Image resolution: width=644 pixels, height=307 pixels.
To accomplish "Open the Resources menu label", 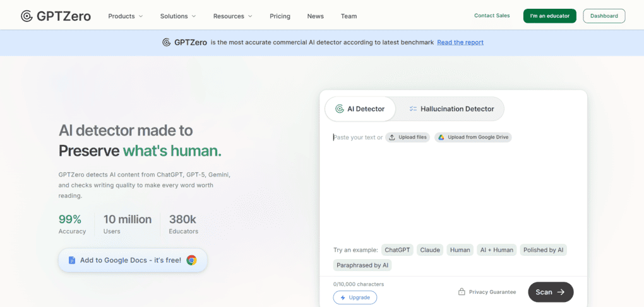I will [229, 16].
